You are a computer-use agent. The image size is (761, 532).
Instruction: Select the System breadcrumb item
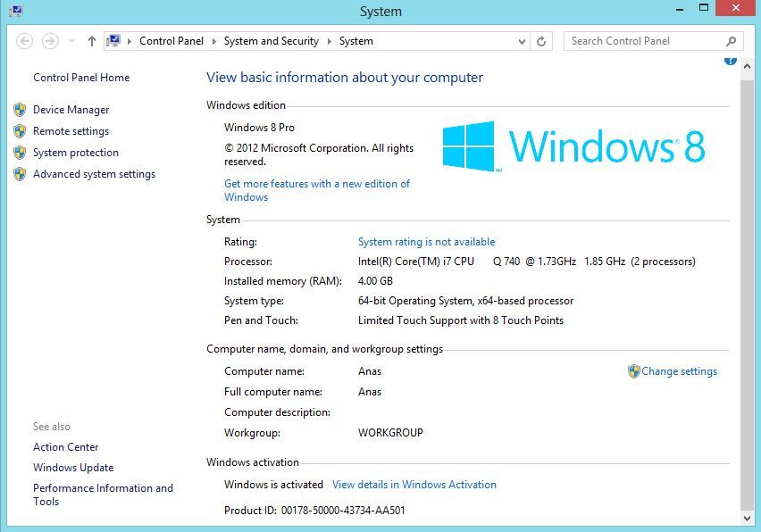coord(356,41)
